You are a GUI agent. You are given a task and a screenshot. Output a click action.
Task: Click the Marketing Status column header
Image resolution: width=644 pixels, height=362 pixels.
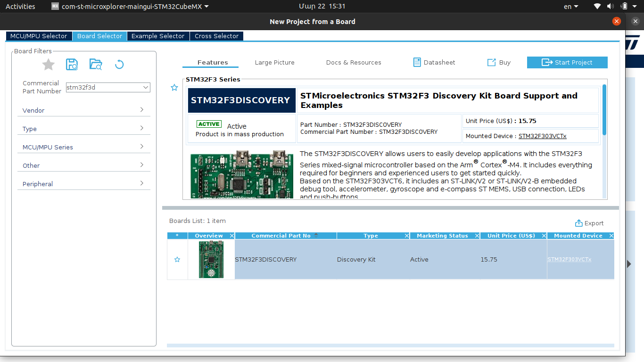click(442, 236)
